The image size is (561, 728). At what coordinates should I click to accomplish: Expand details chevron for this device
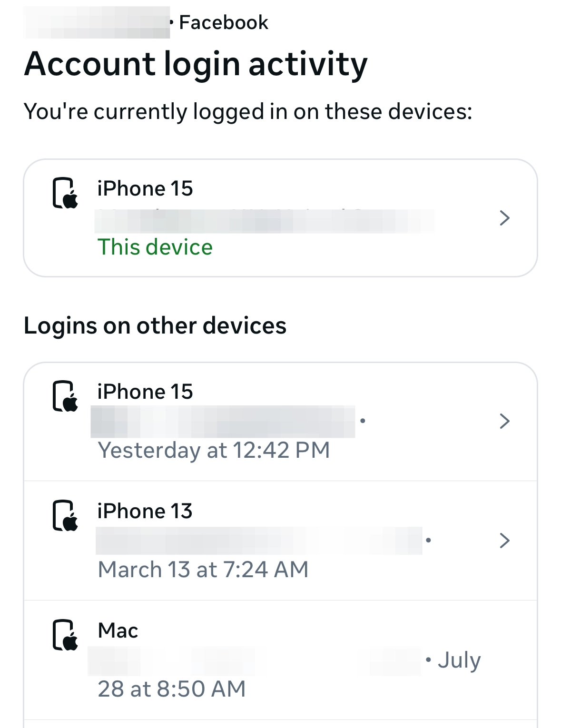point(504,218)
